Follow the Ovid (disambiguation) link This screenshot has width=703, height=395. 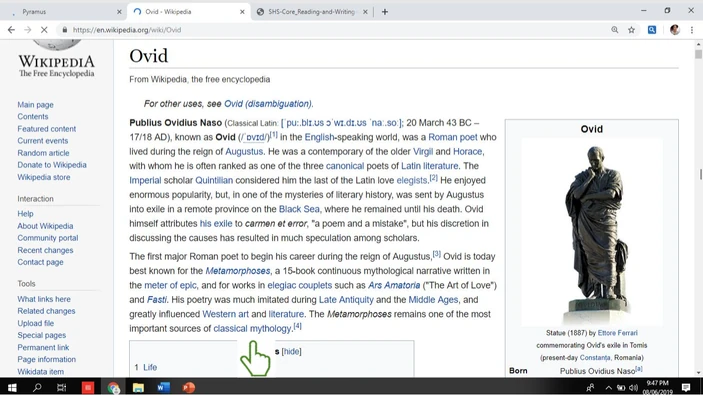click(x=268, y=104)
